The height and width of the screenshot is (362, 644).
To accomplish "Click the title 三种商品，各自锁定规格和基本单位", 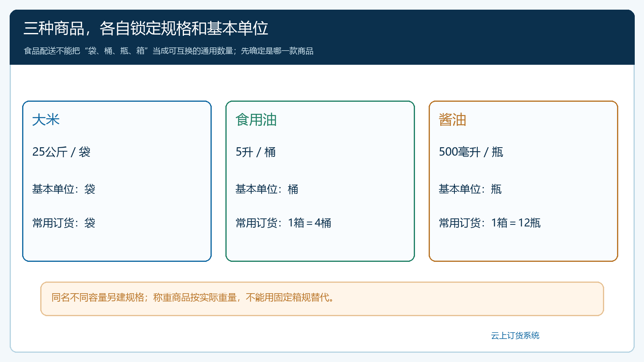I will click(x=146, y=28).
